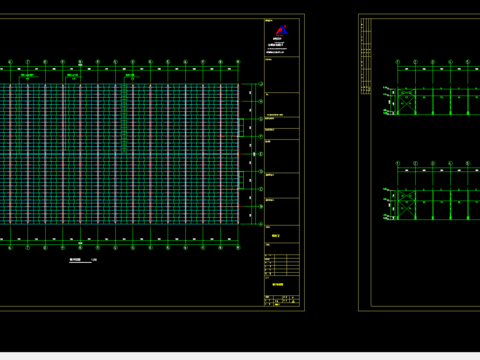480x360 pixels.
Task: Click the gray status bar below the drawing
Action: [x=240, y=356]
